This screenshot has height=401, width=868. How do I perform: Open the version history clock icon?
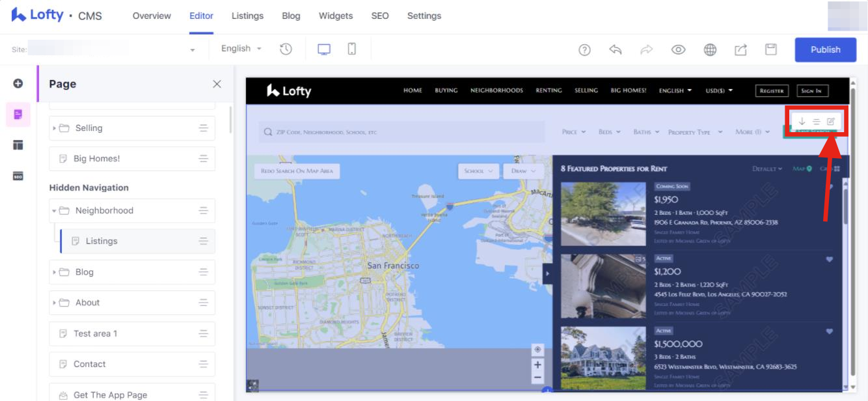(286, 49)
